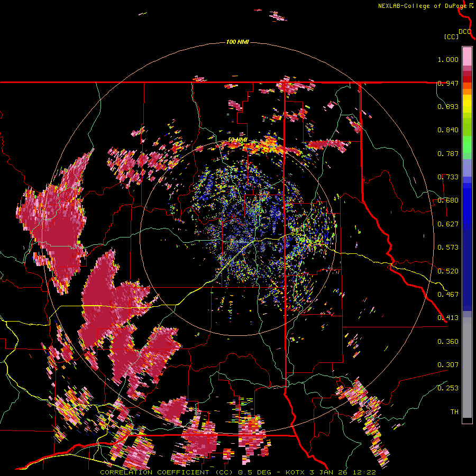
Task: Select the 0.840 color scale value
Action: 448,130
